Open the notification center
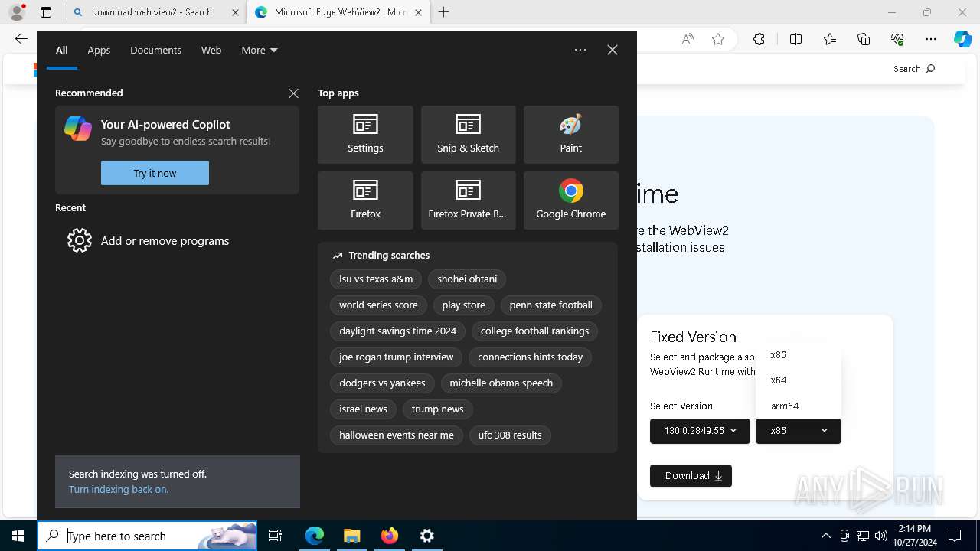The image size is (980, 551). click(955, 536)
